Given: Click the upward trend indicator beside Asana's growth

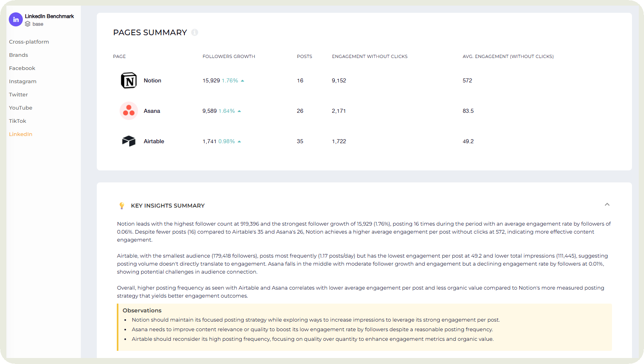Looking at the screenshot, I should coord(239,111).
